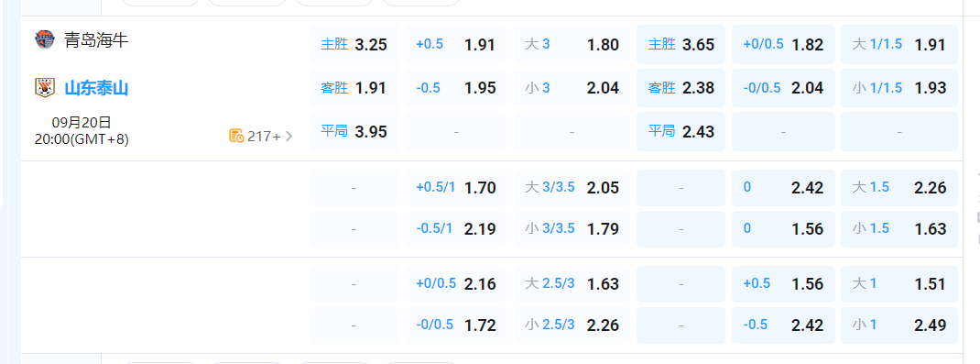Select handicap -0/0.5 at 1.72

[x=455, y=325]
